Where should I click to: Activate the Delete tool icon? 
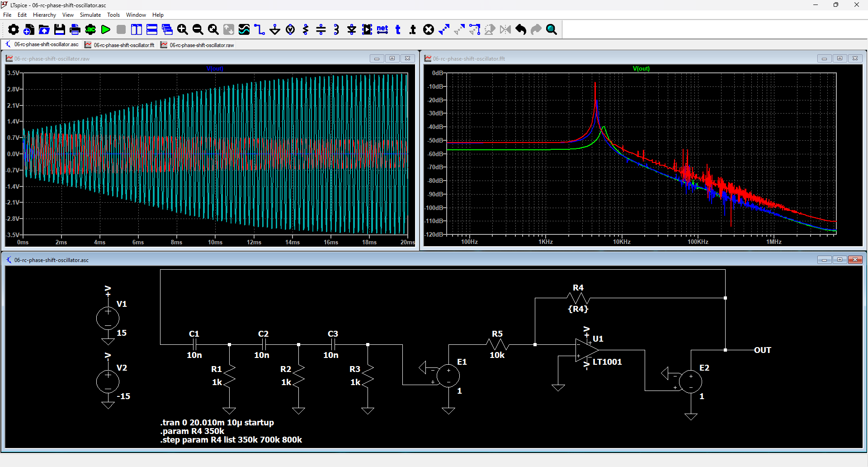click(429, 30)
